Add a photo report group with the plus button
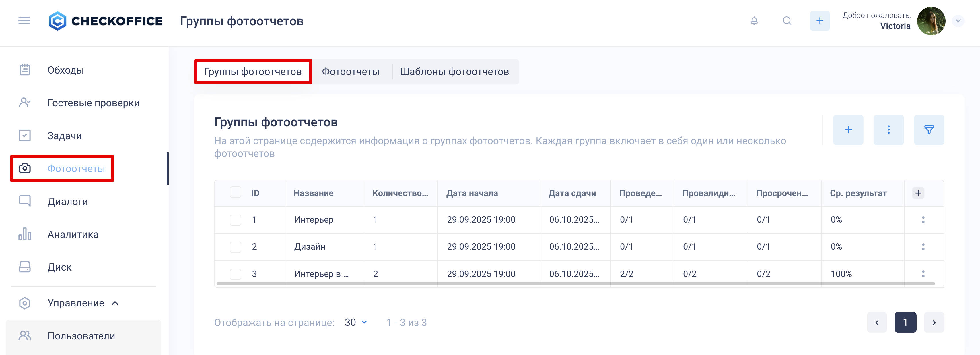This screenshot has width=980, height=355. click(848, 130)
